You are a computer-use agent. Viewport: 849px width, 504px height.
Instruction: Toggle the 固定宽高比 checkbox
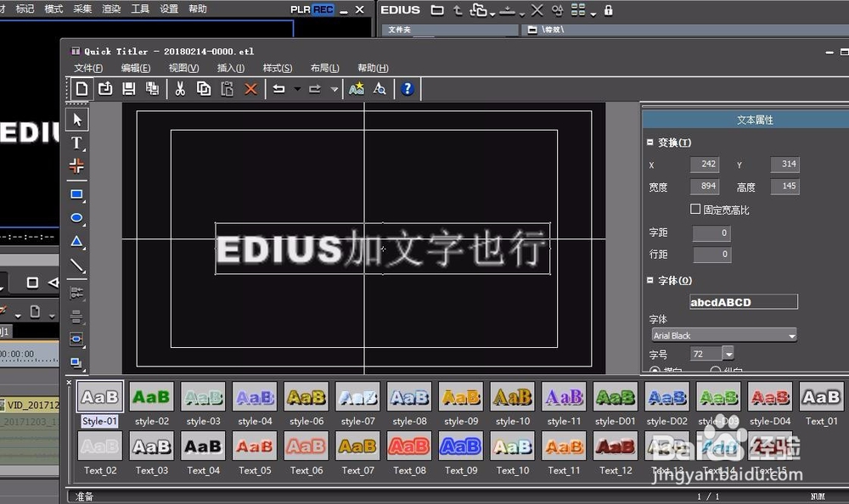click(x=695, y=209)
